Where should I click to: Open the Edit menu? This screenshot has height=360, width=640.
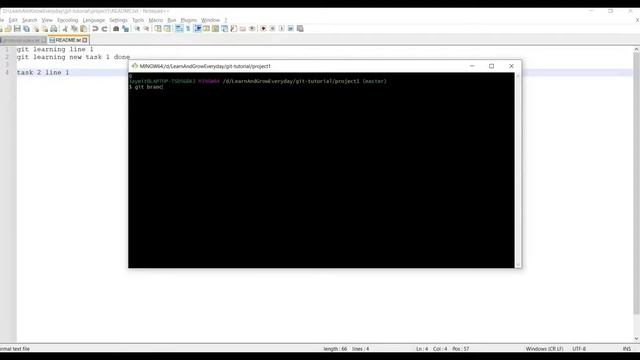coord(13,20)
